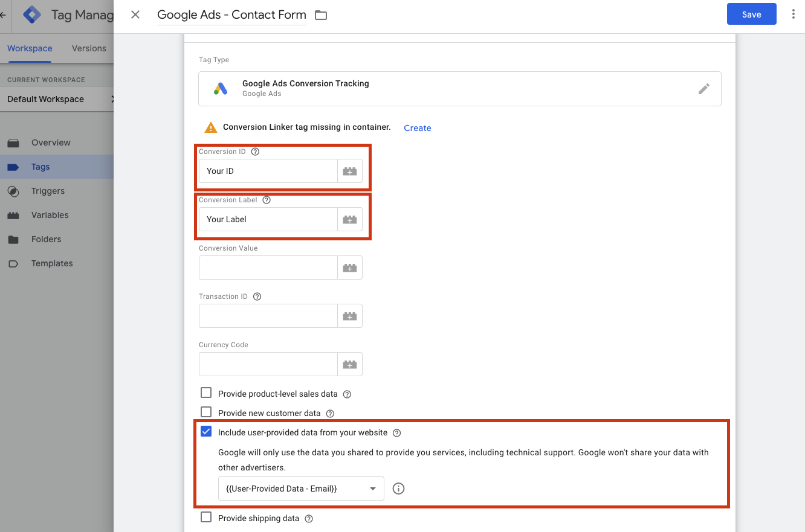The height and width of the screenshot is (532, 805).
Task: Enable Provide shipping data checkbox
Action: (206, 517)
